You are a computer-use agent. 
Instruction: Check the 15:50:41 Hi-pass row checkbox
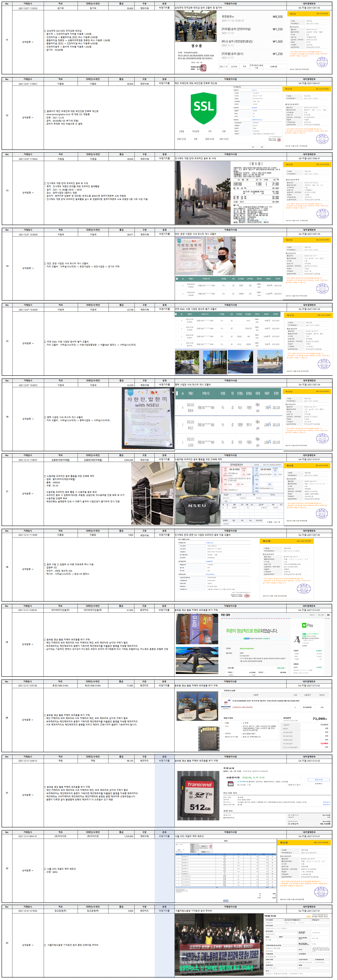coord(176,320)
